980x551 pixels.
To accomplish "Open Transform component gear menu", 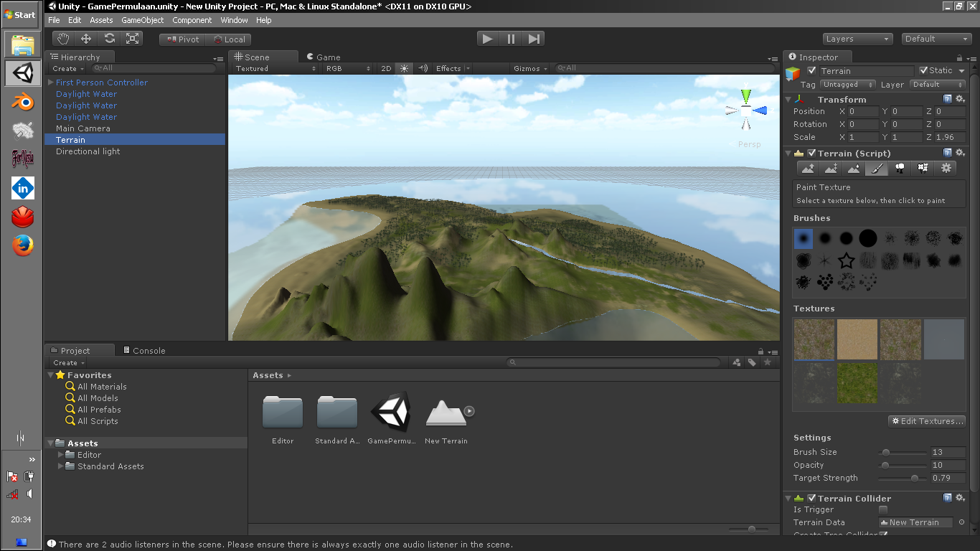I will click(x=960, y=99).
